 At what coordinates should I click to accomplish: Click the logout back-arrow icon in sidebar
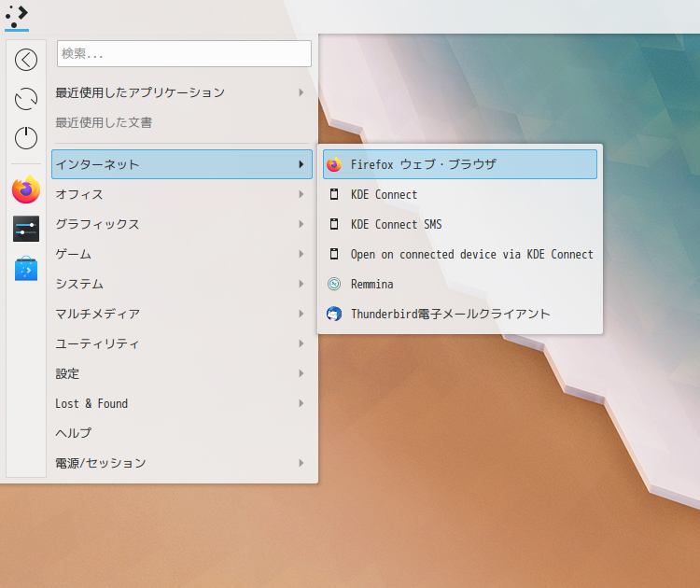(x=26, y=60)
